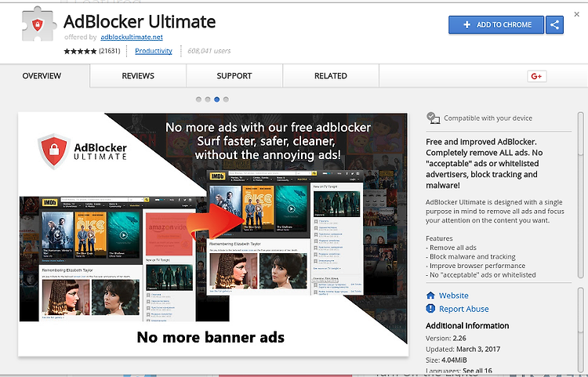The width and height of the screenshot is (588, 377).
Task: Click the AdBlocker Ultimate shield logo in screenshot
Action: (54, 150)
